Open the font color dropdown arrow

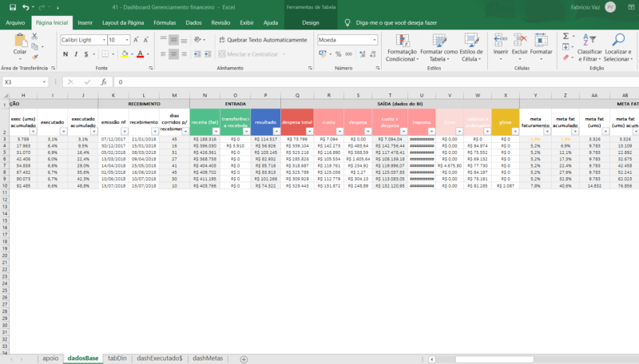click(148, 54)
